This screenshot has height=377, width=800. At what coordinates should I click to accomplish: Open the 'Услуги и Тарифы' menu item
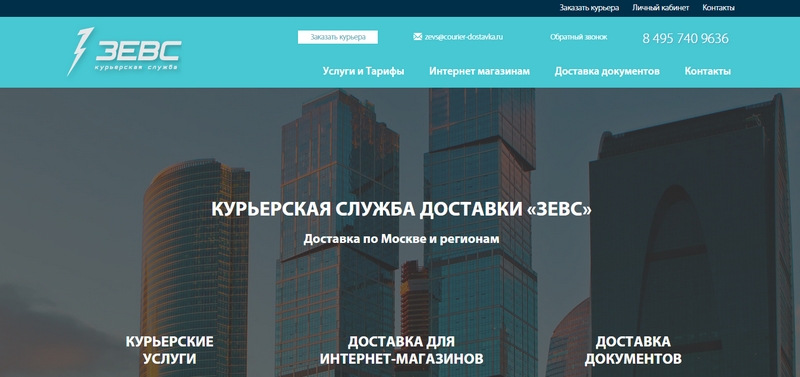(363, 71)
